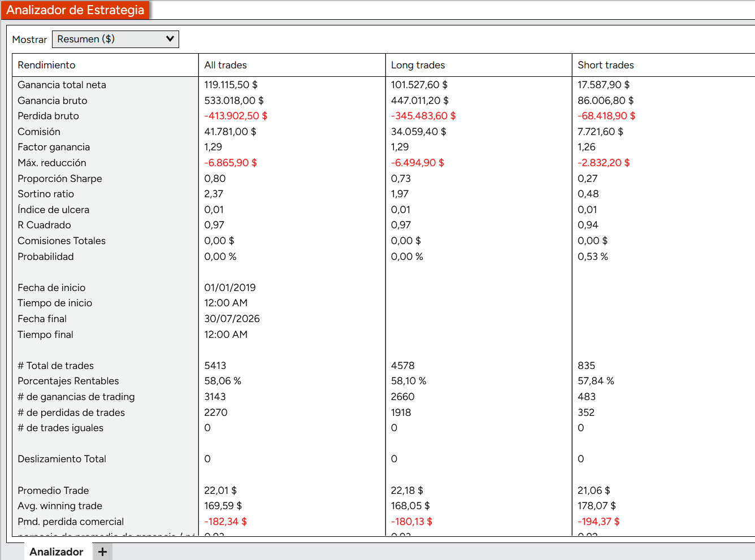Click the 5413 total trades value
This screenshot has height=560, width=755.
[x=215, y=366]
